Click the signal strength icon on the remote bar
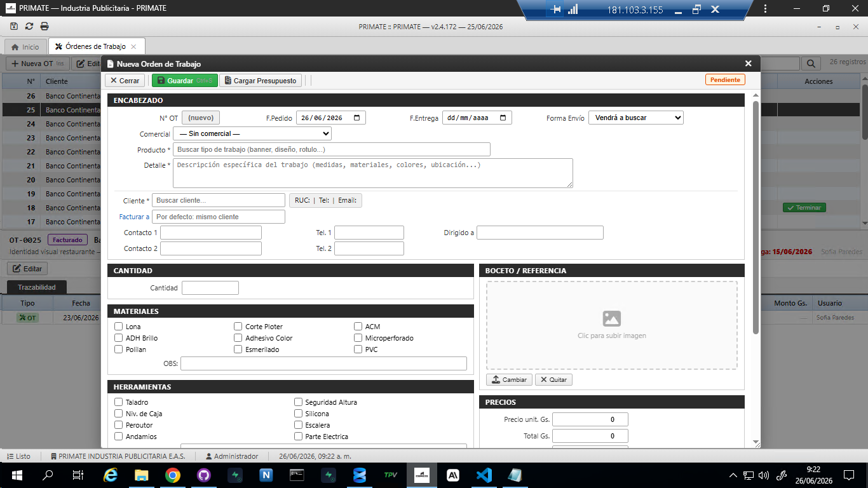Viewport: 868px width, 488px height. pos(573,10)
